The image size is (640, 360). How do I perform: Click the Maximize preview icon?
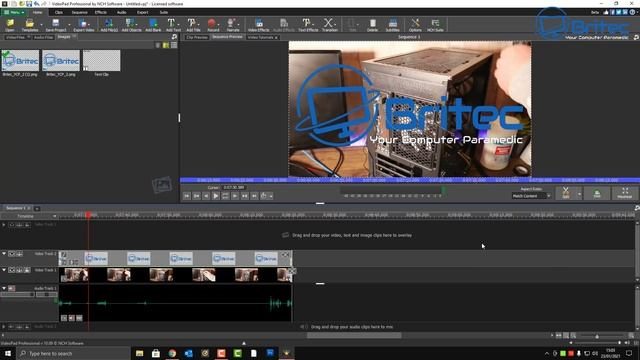[x=624, y=193]
